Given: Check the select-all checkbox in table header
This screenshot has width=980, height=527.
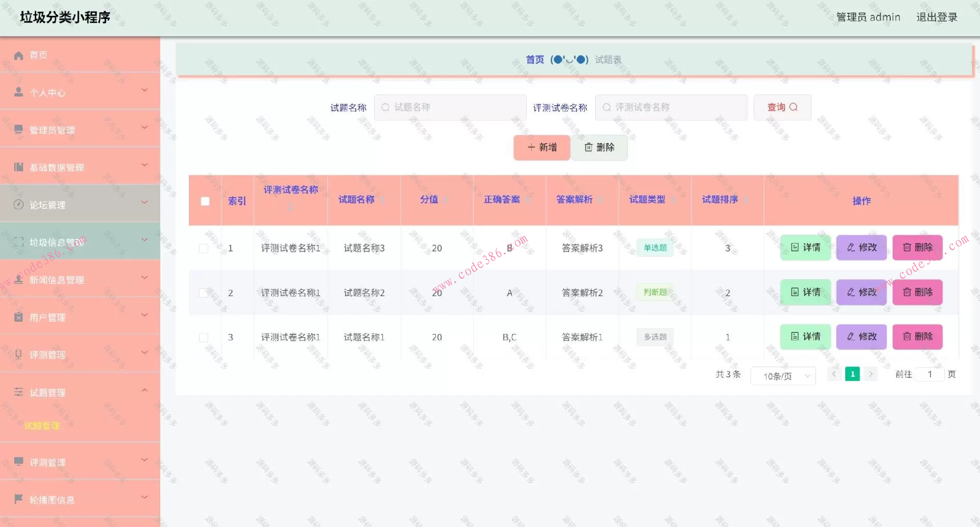Looking at the screenshot, I should pos(205,201).
